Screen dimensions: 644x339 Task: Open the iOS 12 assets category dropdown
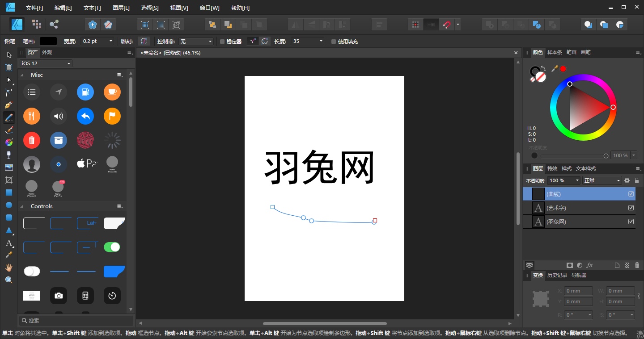46,63
